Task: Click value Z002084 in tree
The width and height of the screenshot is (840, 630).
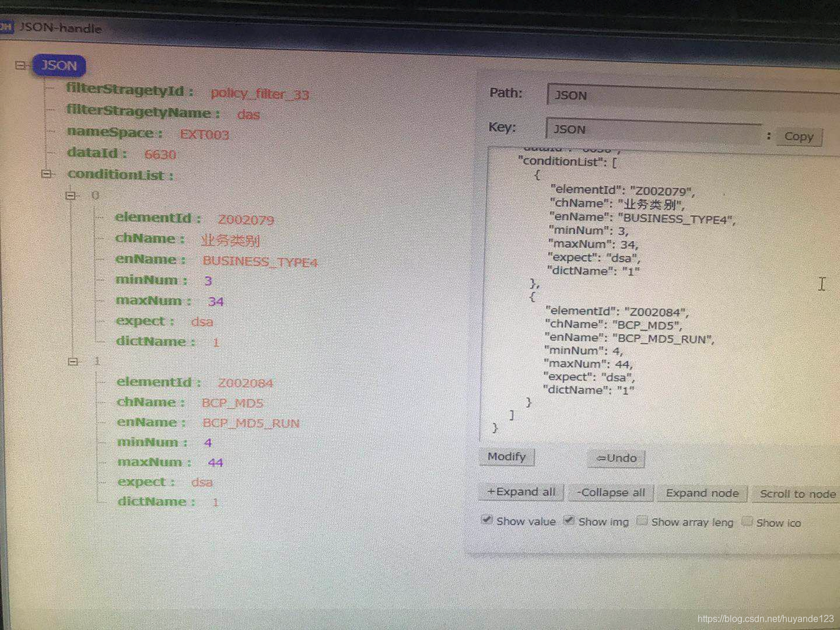Action: (x=245, y=383)
